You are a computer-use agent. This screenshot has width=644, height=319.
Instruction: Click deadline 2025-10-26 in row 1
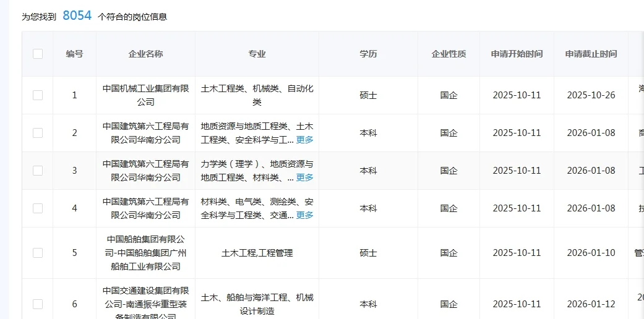pyautogui.click(x=591, y=95)
